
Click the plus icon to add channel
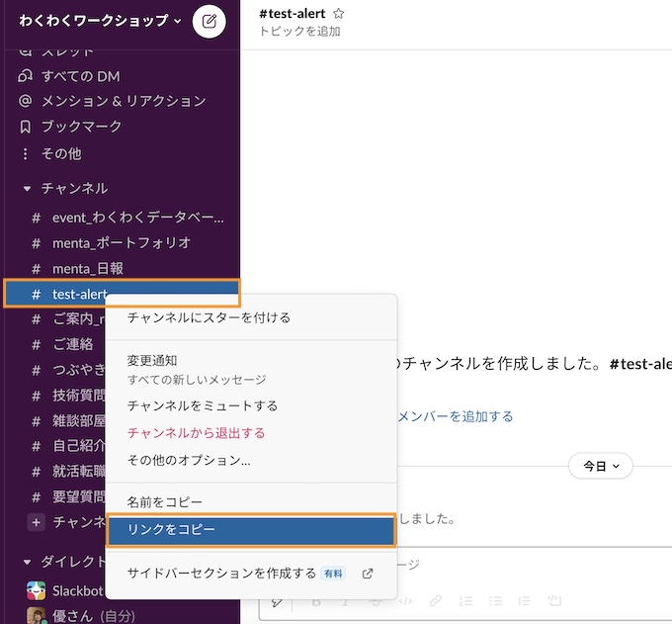(x=36, y=522)
